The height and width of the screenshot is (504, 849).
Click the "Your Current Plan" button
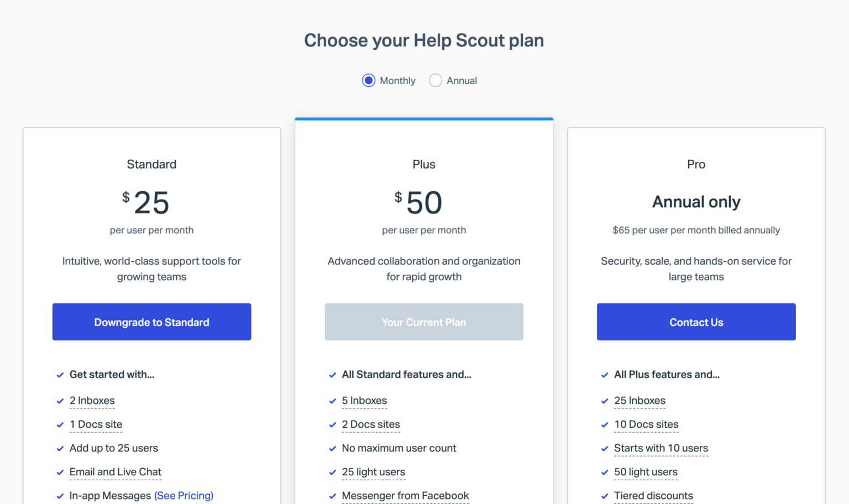[423, 322]
